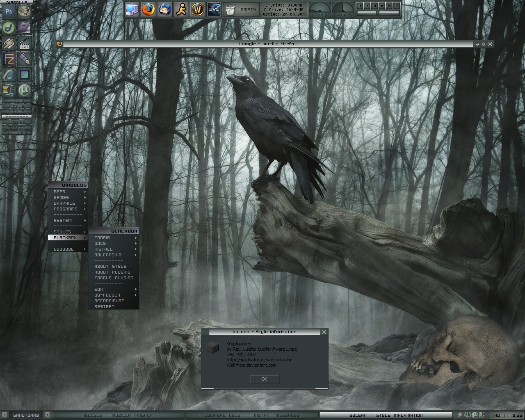Viewport: 525px width, 420px height.
Task: Launch EVE Online icon
Action: pos(214,9)
